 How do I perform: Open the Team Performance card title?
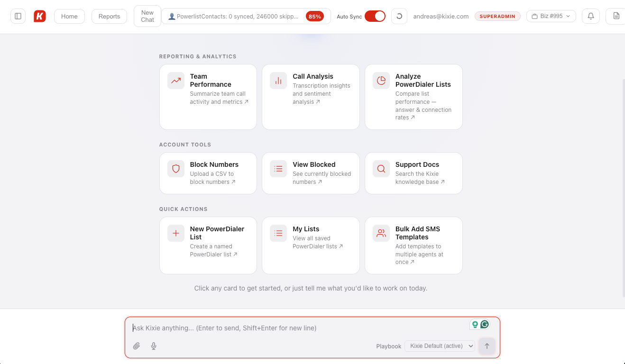[x=211, y=80]
